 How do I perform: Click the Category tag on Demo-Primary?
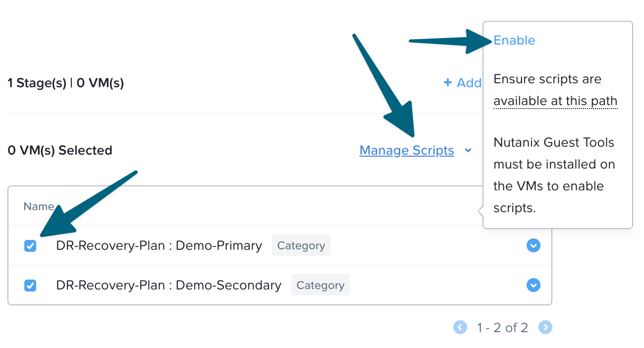pos(301,246)
